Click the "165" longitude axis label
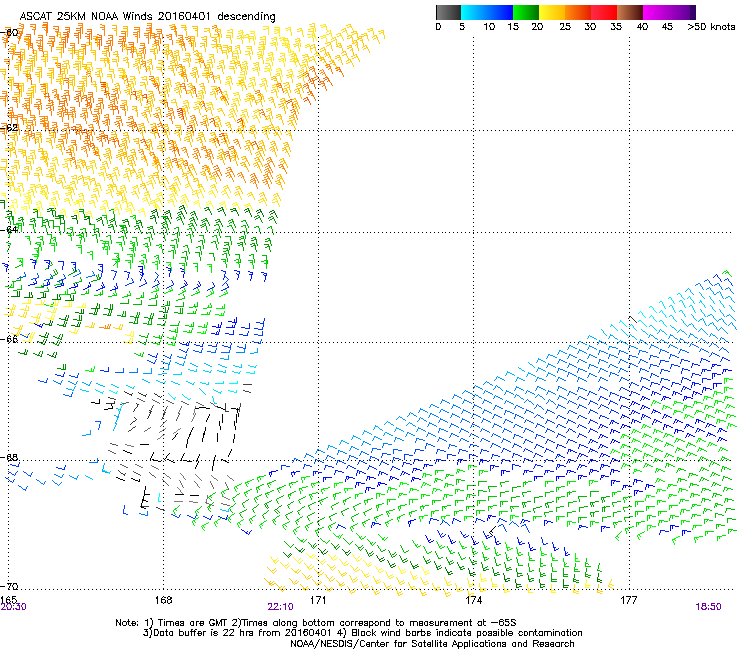The image size is (740, 650). (x=9, y=600)
